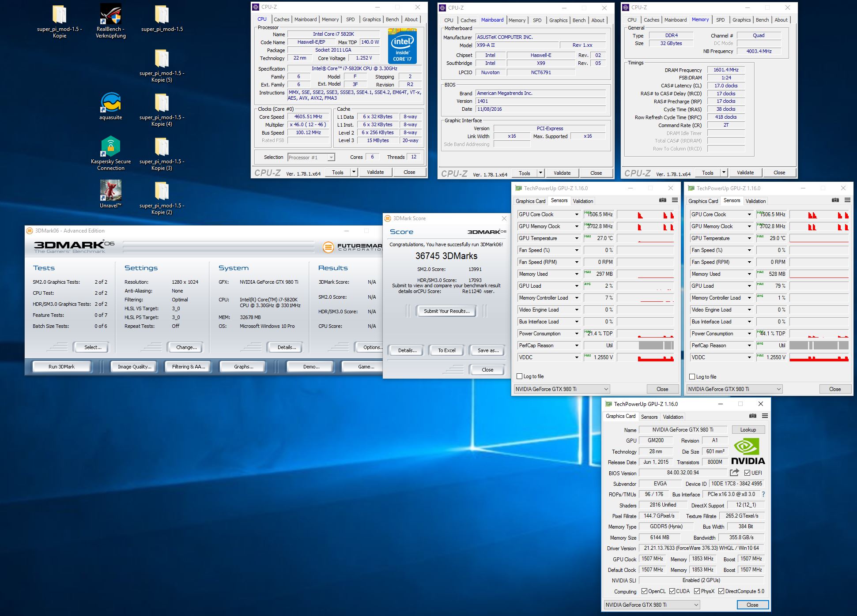Open the RealBench desktop shortcut
This screenshot has height=616, width=857.
pyautogui.click(x=110, y=21)
